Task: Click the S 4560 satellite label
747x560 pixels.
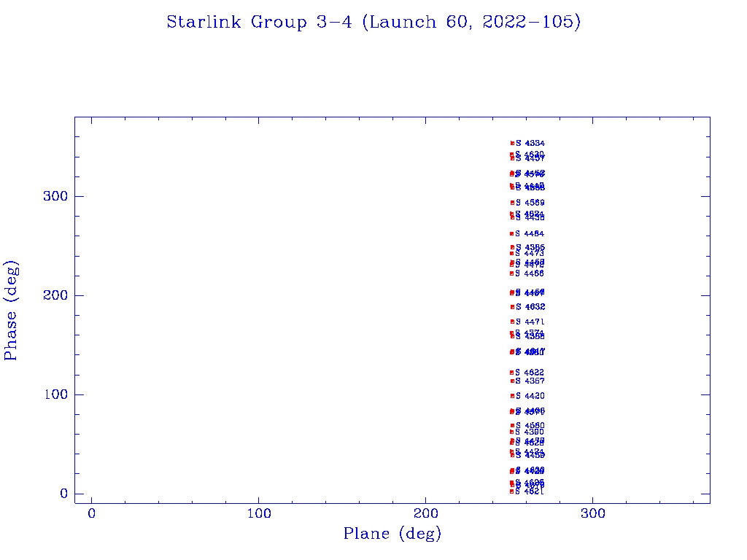Action: 530,425
